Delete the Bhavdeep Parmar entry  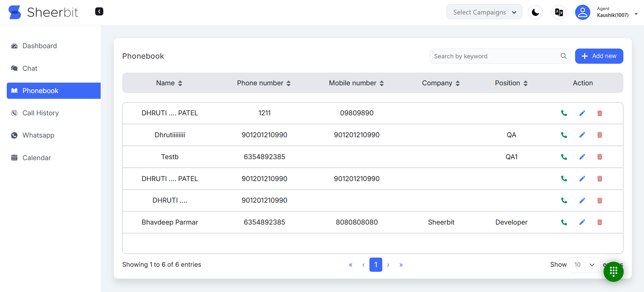pos(599,222)
